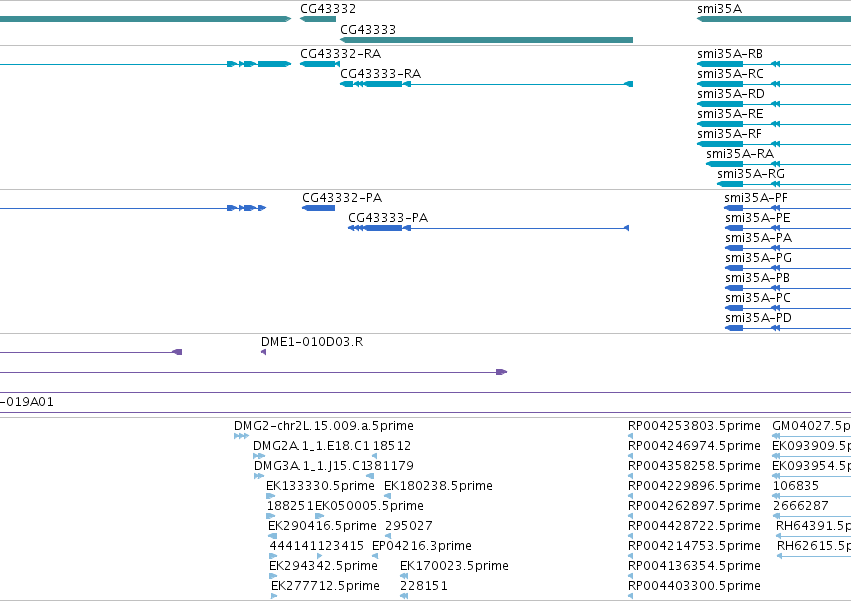The width and height of the screenshot is (851, 601).
Task: Click the smi35A-RB transcript label
Action: [730, 54]
